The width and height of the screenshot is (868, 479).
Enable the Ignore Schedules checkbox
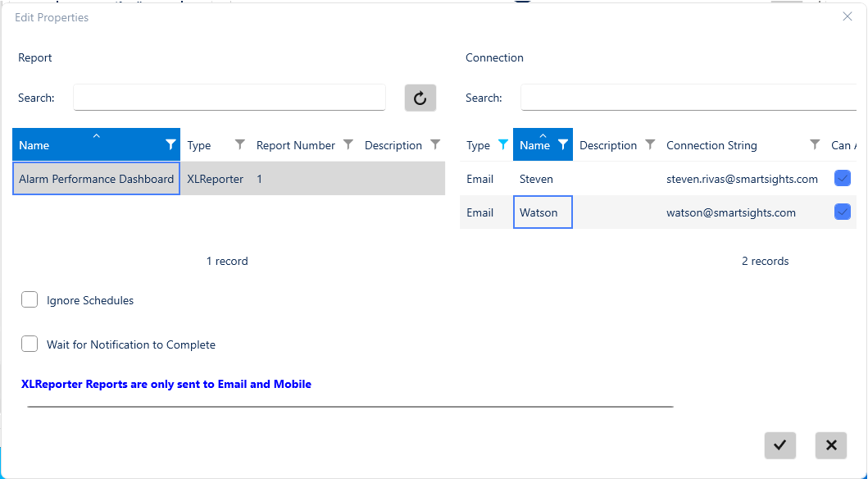[x=30, y=299]
